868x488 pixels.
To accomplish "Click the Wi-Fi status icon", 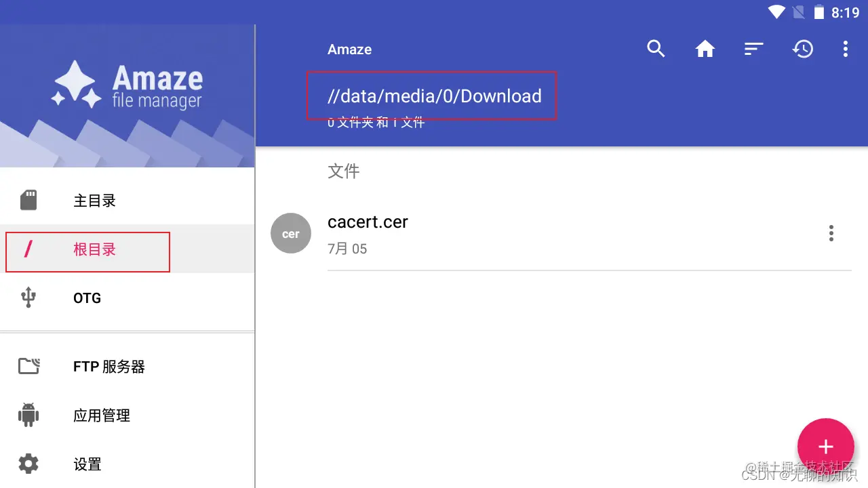I will click(x=776, y=12).
